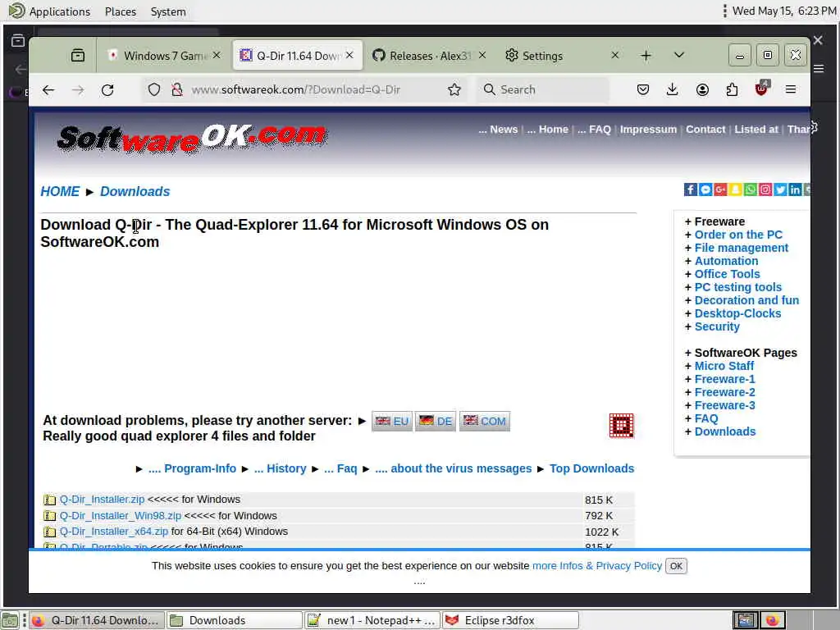Image resolution: width=840 pixels, height=630 pixels.
Task: Click the Downloads breadcrumb link
Action: 135,191
